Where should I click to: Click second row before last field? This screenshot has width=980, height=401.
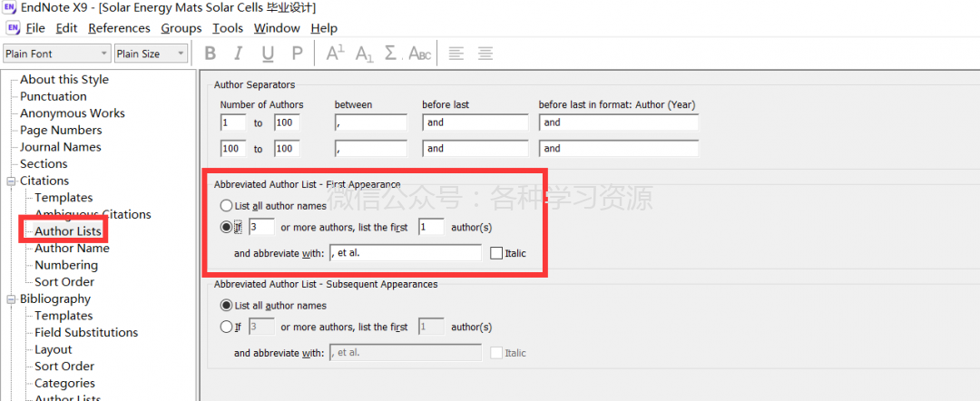point(475,149)
